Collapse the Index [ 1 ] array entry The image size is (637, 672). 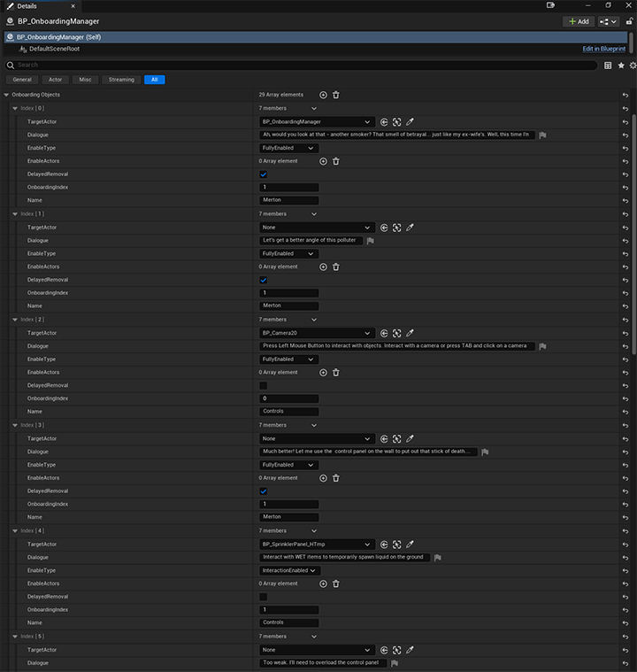[15, 213]
